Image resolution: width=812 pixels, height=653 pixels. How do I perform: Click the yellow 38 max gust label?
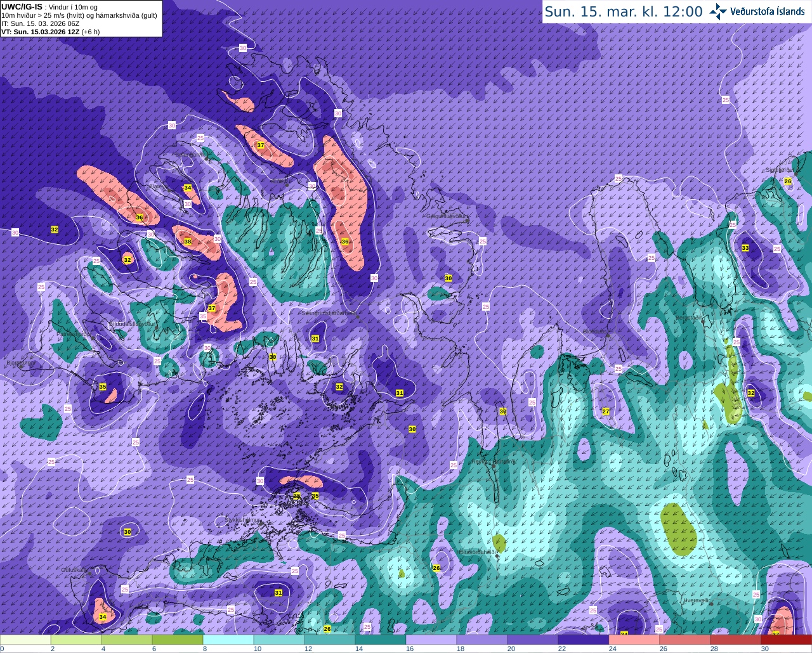(x=188, y=242)
